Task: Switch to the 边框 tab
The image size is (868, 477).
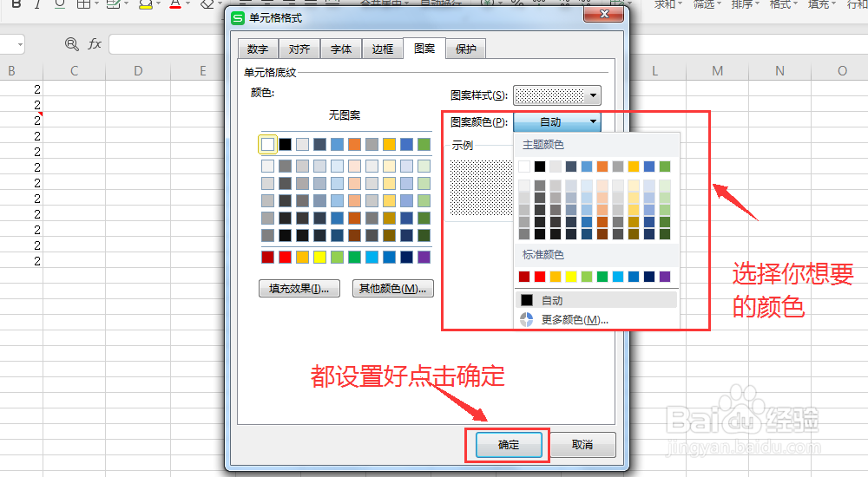Action: point(383,49)
